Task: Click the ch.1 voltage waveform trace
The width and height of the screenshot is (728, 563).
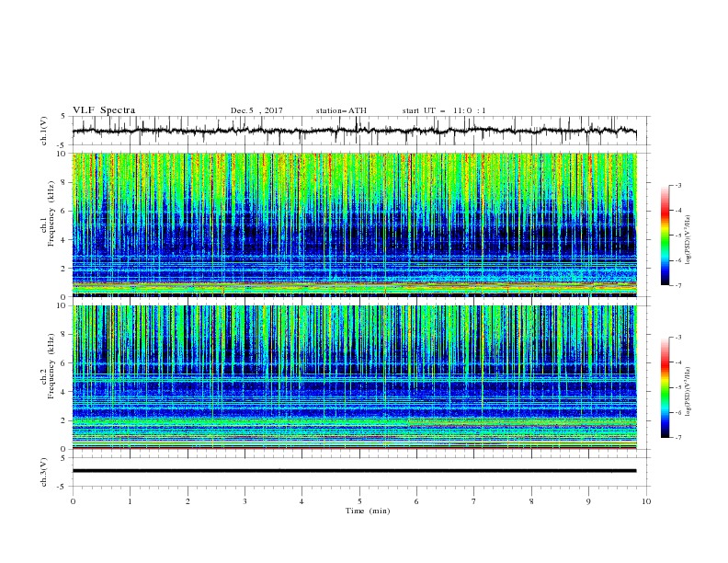Action: 354,131
